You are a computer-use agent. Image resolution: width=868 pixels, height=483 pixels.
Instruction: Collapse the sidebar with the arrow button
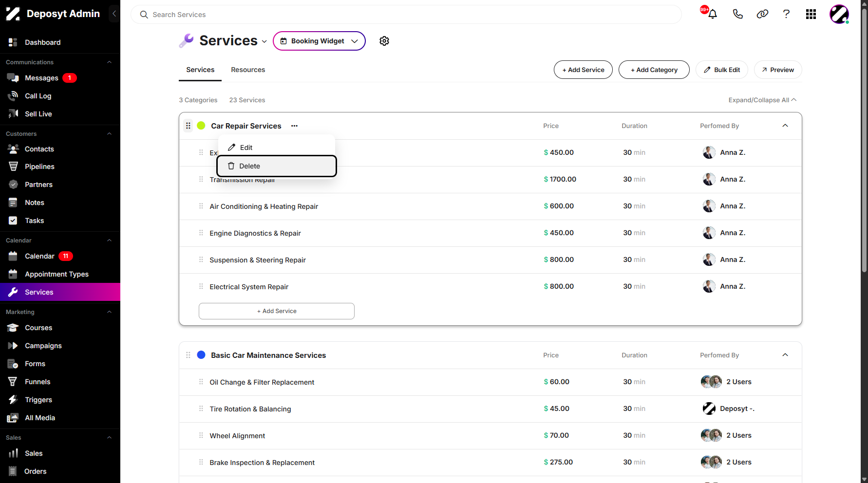point(114,14)
